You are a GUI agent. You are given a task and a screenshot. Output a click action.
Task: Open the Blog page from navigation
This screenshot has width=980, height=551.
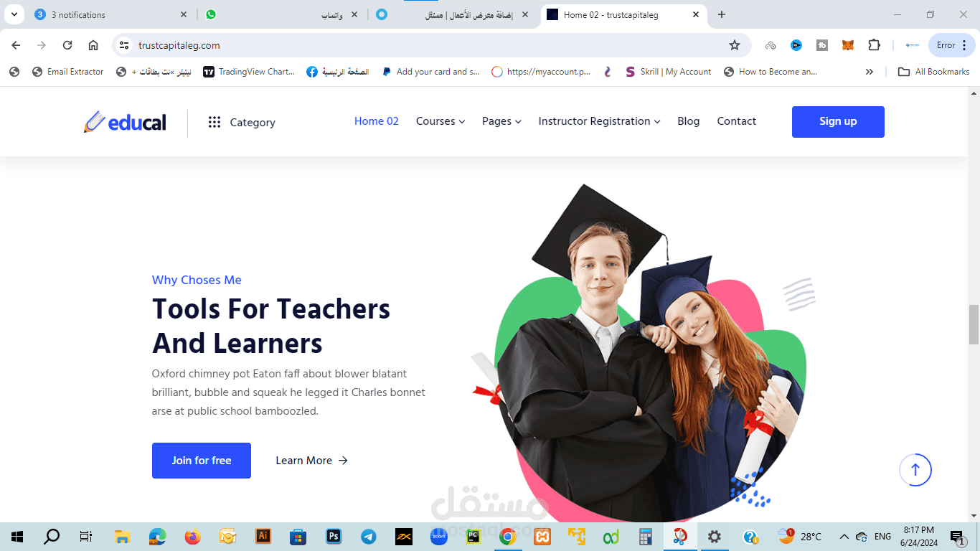tap(688, 121)
